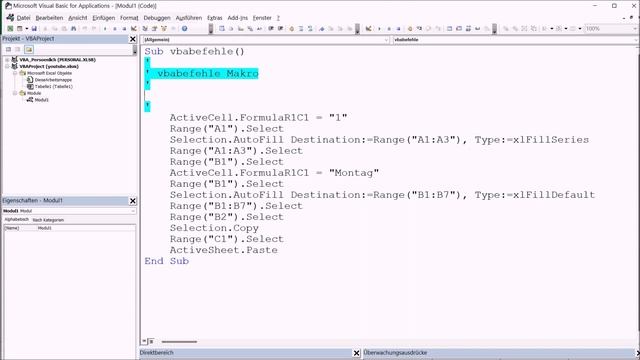The image size is (640, 360).
Task: Toggle Full Module View button at code pane bottom
Action: click(x=151, y=341)
